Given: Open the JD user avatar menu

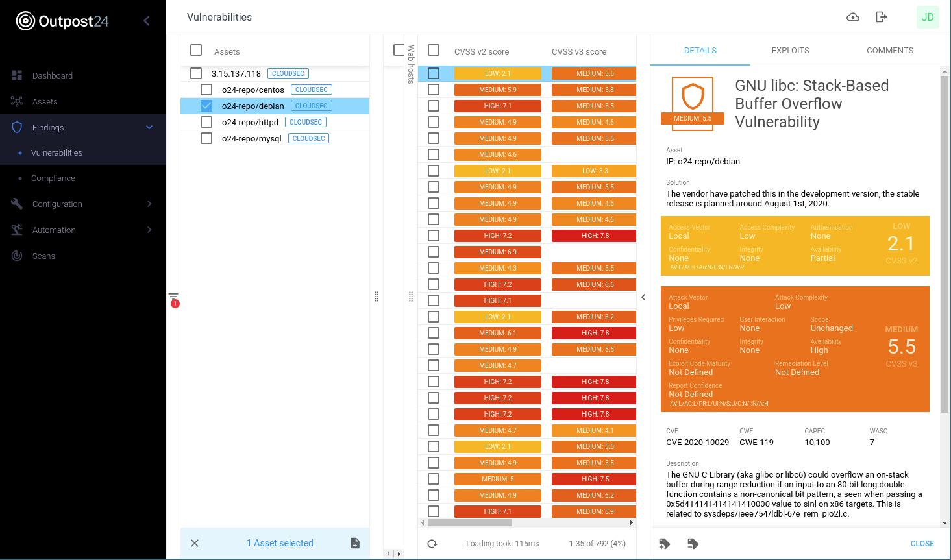Looking at the screenshot, I should point(928,17).
